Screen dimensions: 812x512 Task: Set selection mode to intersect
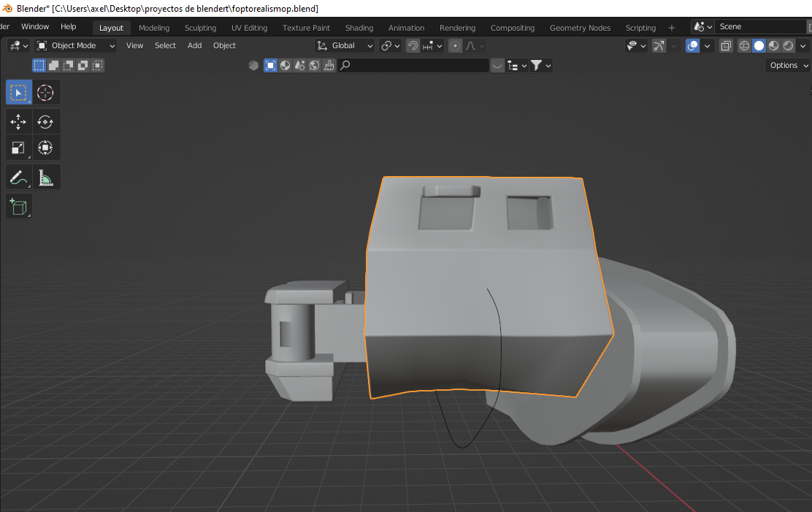pos(97,65)
